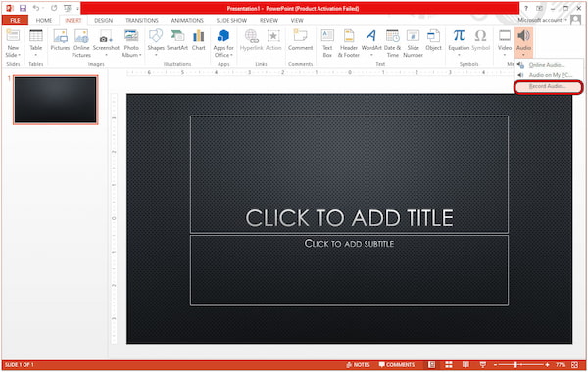Screen dimensions: 588x372
Task: Click 'SLIDE 1 OF 1' in status bar
Action: (x=20, y=365)
